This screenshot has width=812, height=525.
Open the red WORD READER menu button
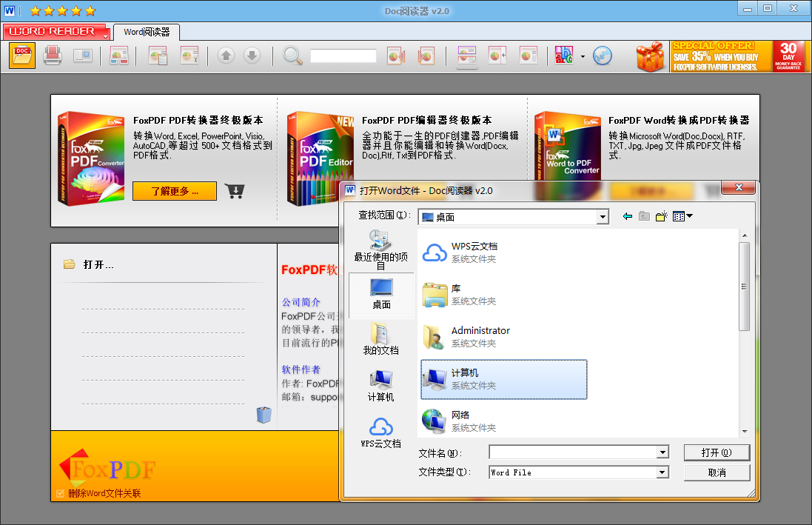pyautogui.click(x=56, y=32)
